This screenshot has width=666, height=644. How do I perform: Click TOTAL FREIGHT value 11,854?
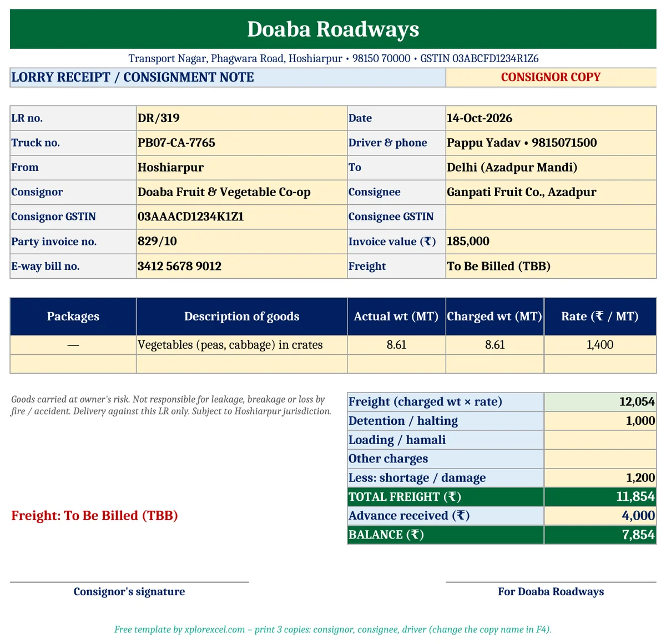click(600, 497)
